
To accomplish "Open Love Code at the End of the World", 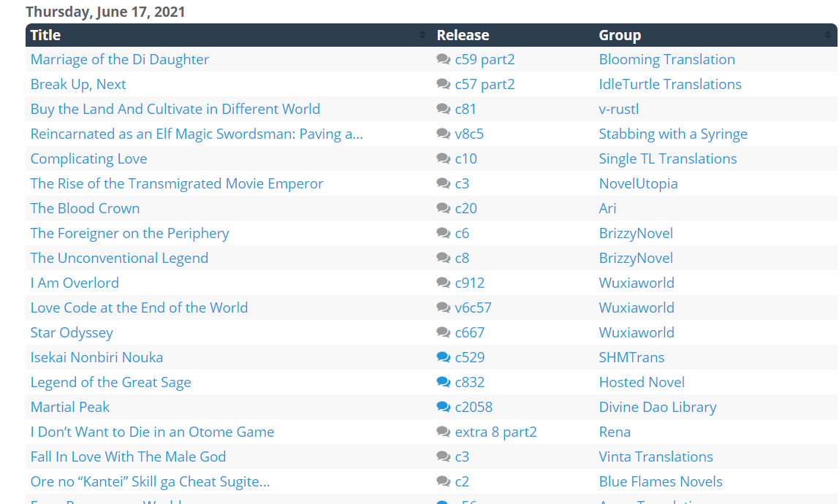I will pos(139,308).
